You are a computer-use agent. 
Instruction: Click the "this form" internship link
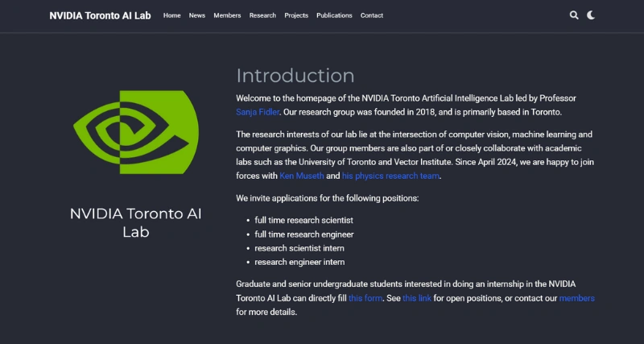pos(365,298)
